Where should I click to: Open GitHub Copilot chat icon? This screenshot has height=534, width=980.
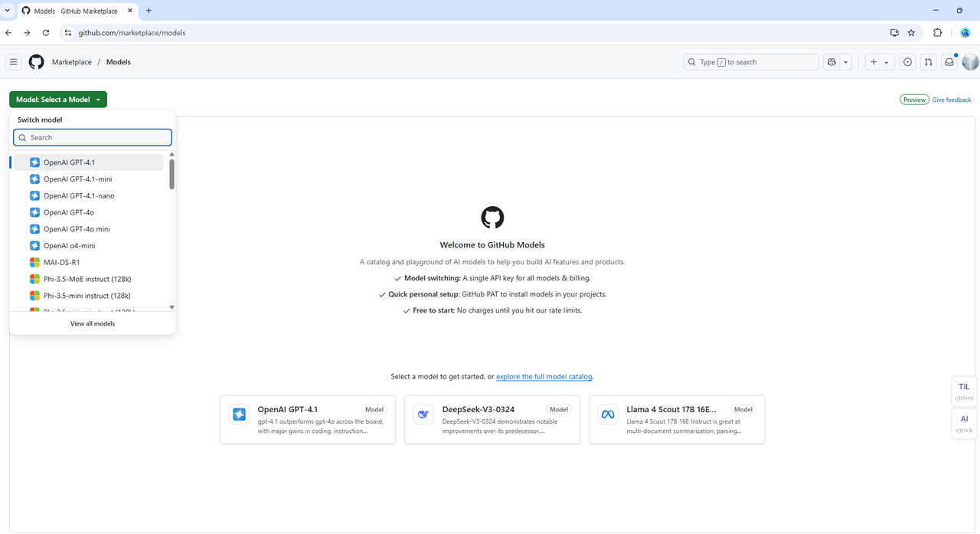click(831, 61)
